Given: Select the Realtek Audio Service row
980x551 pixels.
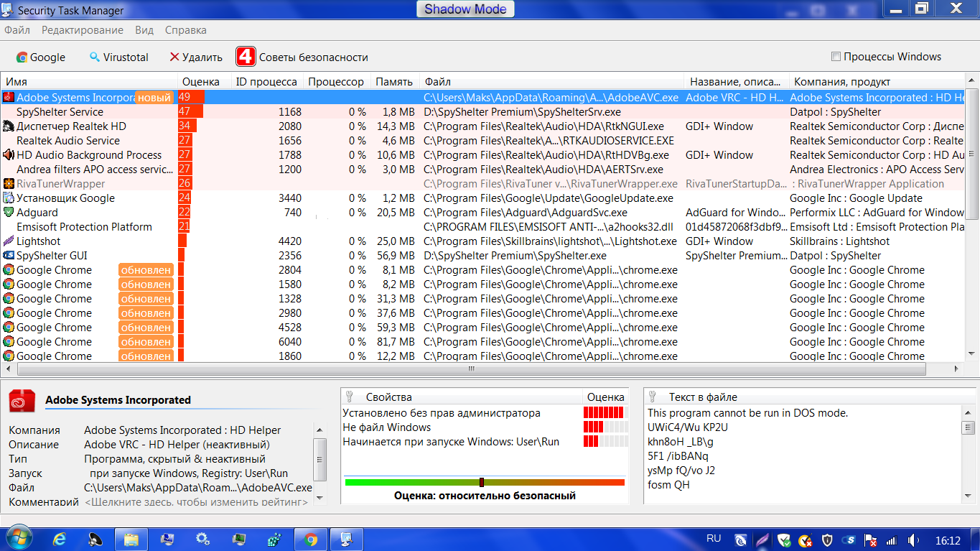Looking at the screenshot, I should [483, 141].
